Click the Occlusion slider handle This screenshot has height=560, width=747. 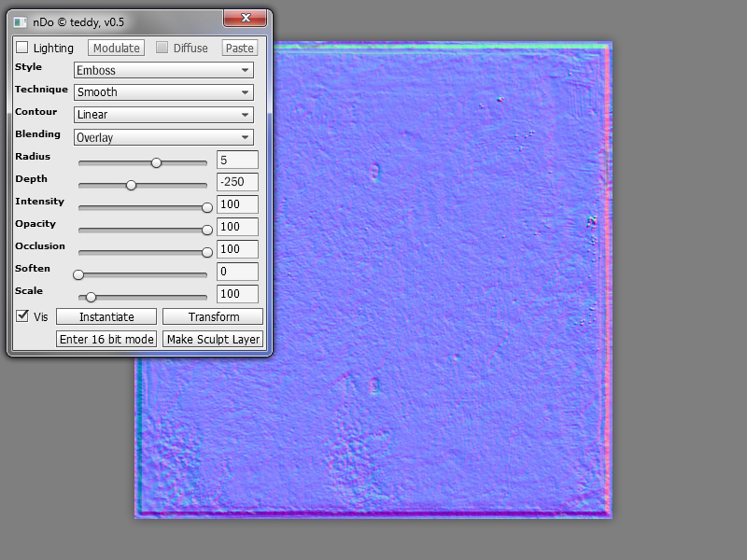pyautogui.click(x=207, y=252)
